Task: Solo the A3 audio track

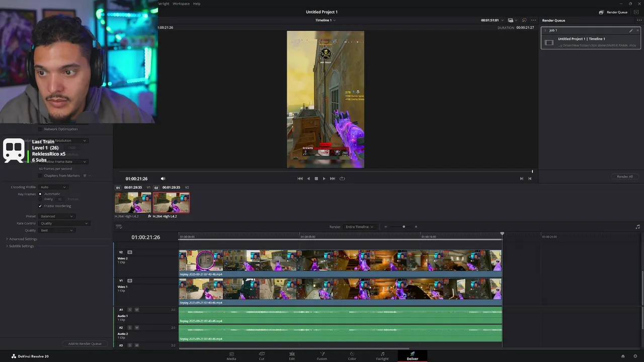Action: (x=130, y=345)
